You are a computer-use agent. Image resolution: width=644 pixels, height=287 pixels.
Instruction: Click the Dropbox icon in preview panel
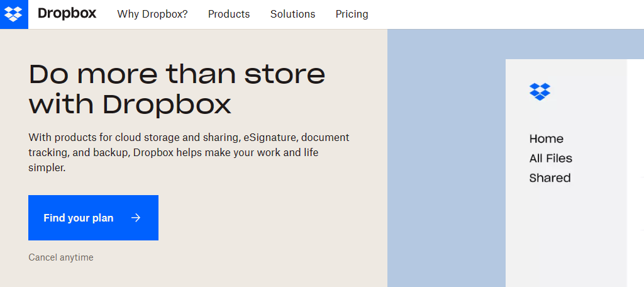540,92
